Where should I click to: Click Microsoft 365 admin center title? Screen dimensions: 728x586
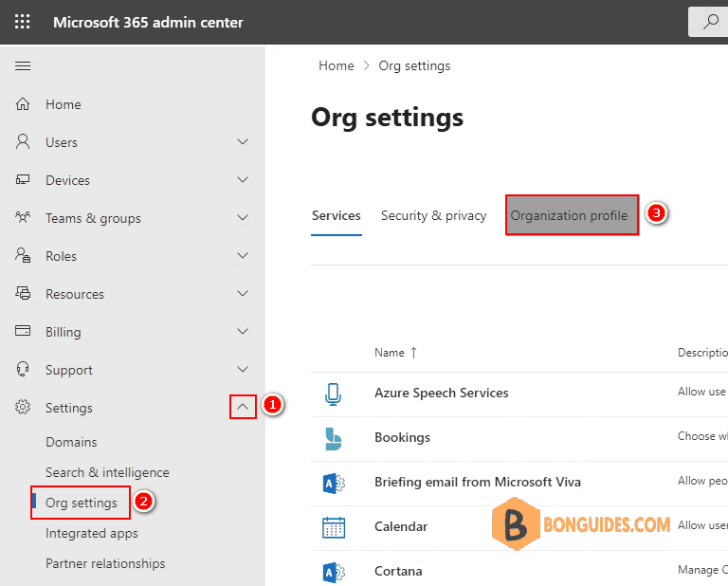pos(148,23)
